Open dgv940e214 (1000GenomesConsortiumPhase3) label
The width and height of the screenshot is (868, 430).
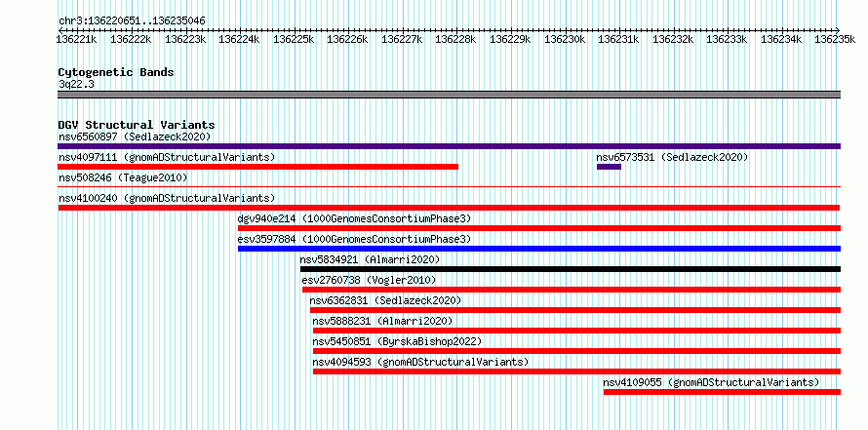pyautogui.click(x=354, y=218)
